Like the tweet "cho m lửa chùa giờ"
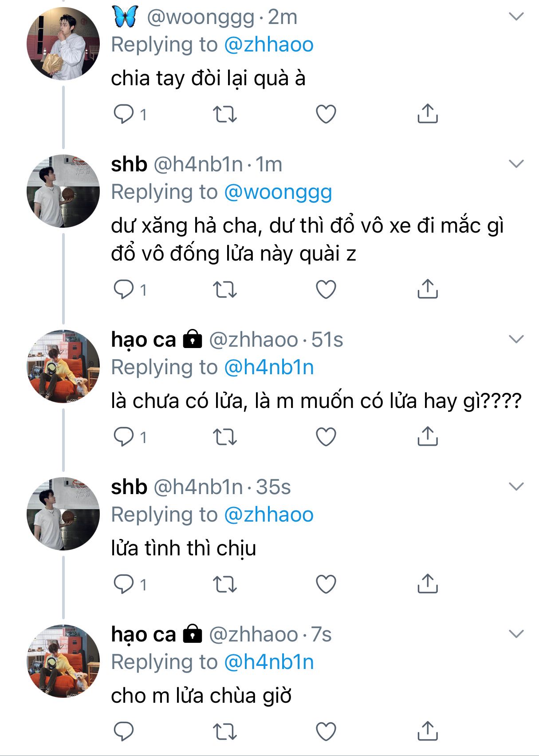 coord(326,732)
